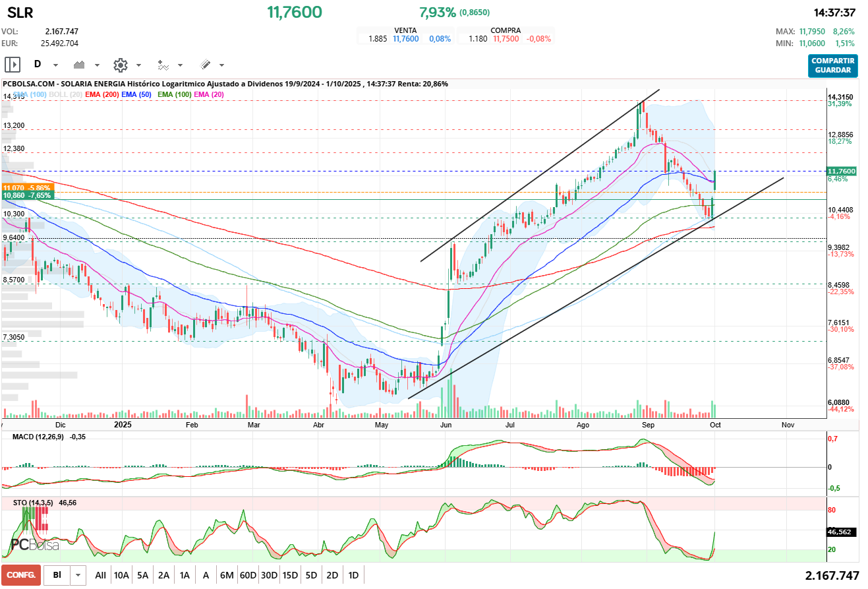868x589 pixels.
Task: Toggle the EMA (50) indicator label
Action: [137, 95]
